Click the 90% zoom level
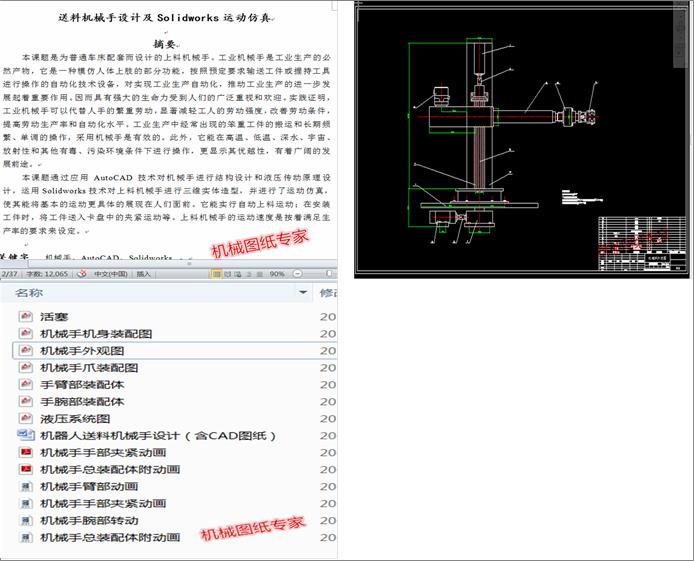The image size is (694, 561). (x=277, y=274)
